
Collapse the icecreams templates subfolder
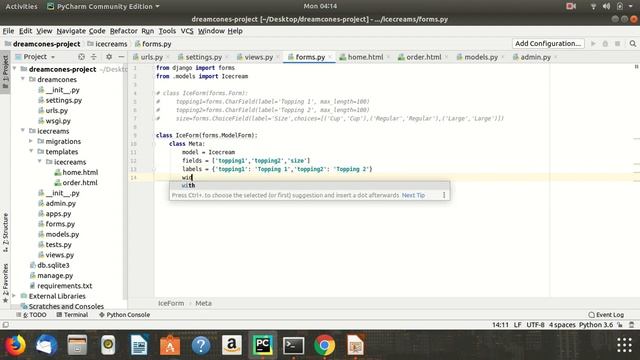(x=40, y=162)
